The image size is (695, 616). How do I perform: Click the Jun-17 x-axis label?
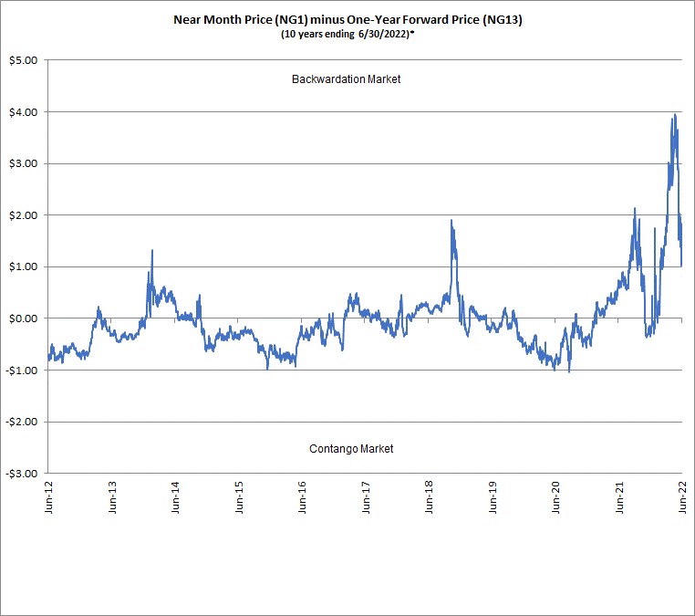tap(365, 497)
